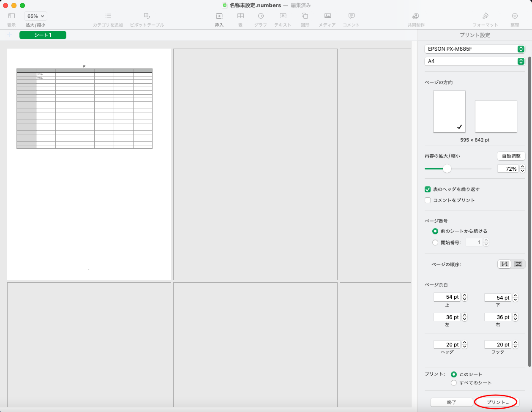Open the 整理 organize icon
Screen dimensions: 532x412
515,16
